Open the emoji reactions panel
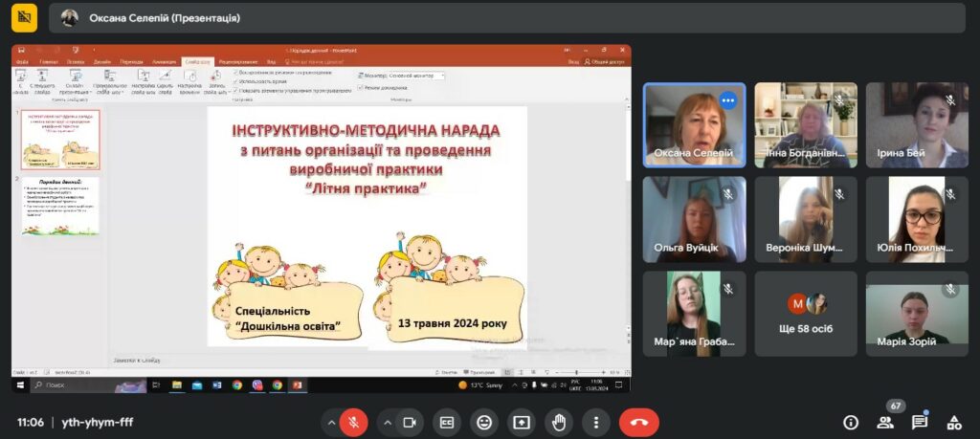980x439 pixels. coord(484,422)
